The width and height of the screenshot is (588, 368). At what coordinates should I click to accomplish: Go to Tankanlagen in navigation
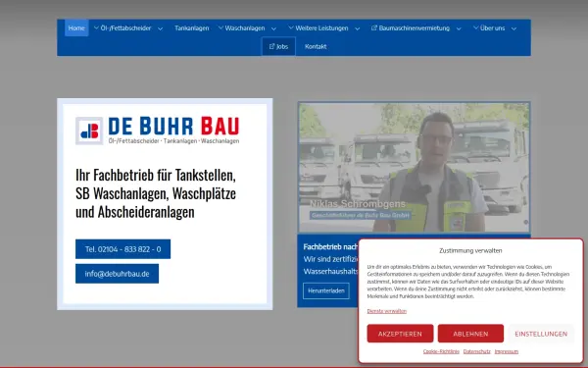coord(192,28)
